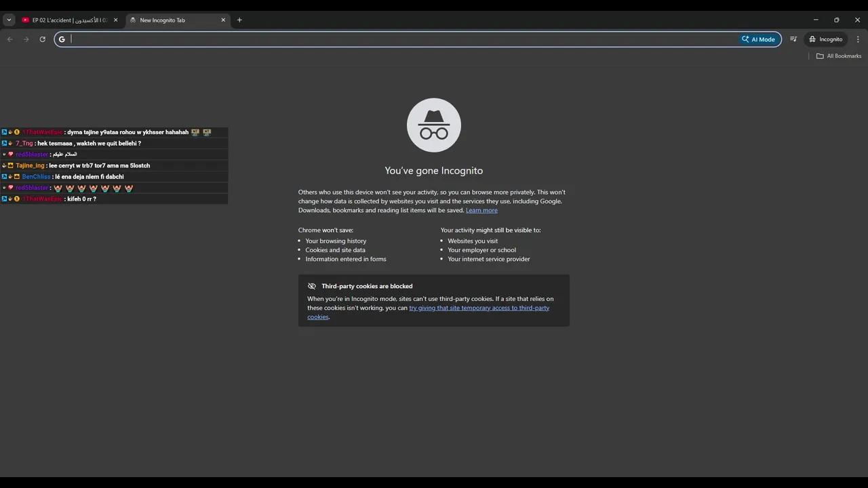Image resolution: width=868 pixels, height=488 pixels.
Task: Open the tab search dropdown arrow
Action: tap(9, 20)
